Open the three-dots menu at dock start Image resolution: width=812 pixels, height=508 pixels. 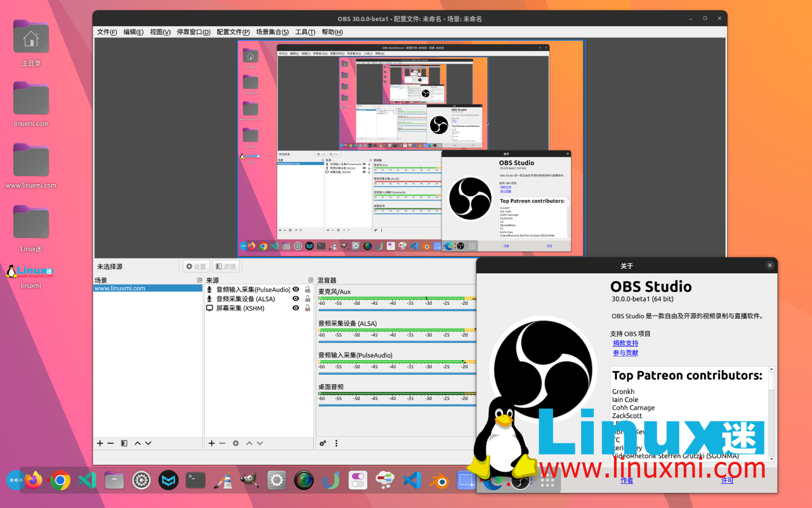click(x=15, y=481)
